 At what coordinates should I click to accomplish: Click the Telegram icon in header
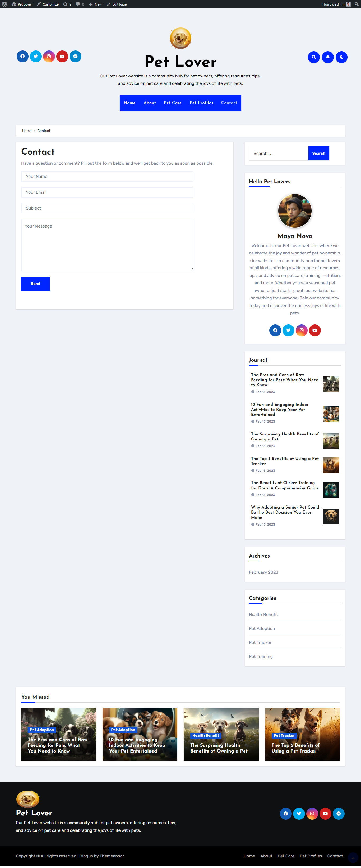pos(75,56)
